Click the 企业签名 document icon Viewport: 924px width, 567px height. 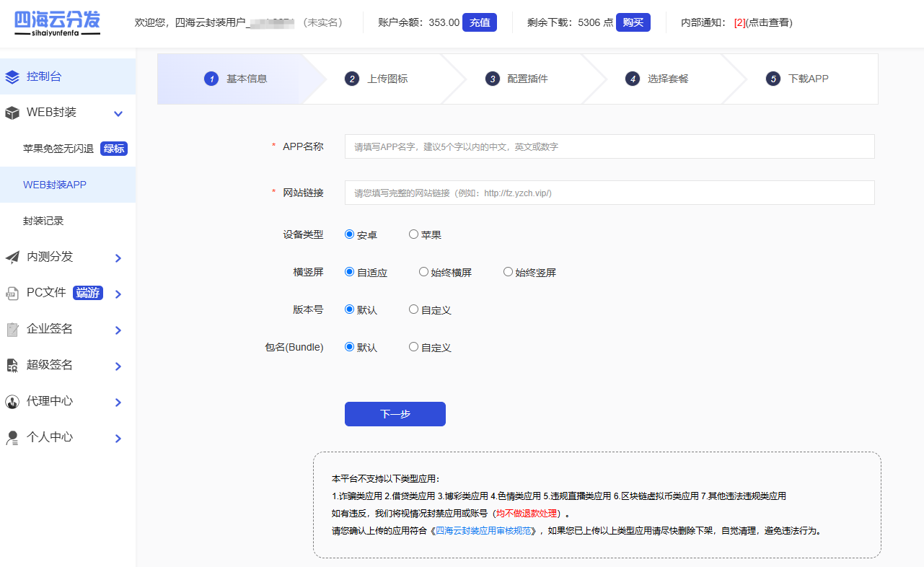[x=12, y=330]
